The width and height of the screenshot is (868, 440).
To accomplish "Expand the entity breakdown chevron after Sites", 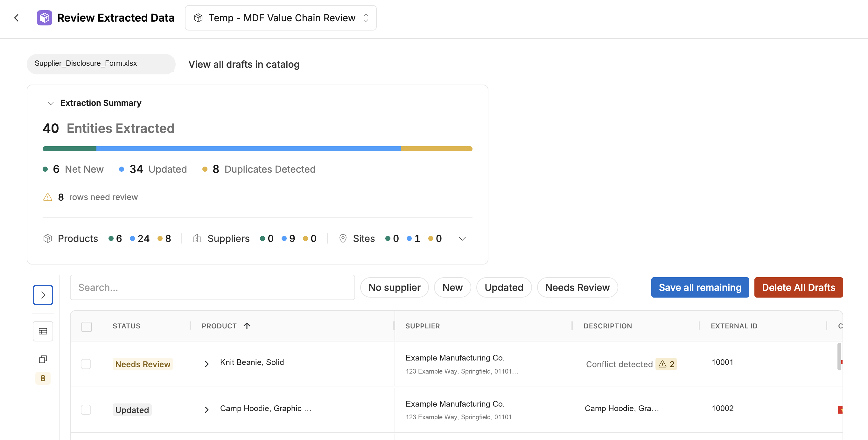I will [x=462, y=239].
